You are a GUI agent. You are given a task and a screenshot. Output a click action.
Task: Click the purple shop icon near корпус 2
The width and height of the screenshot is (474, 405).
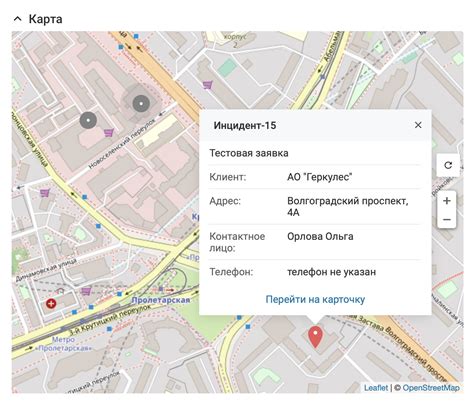(208, 85)
